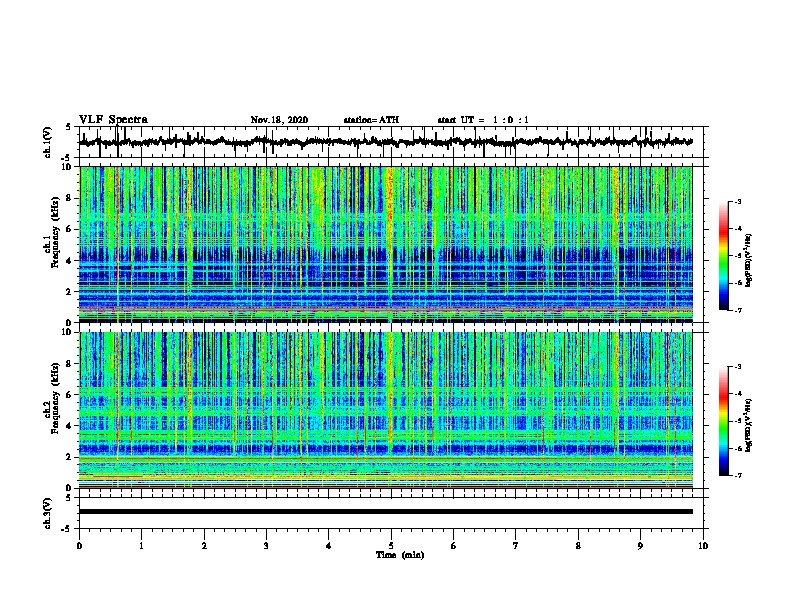The width and height of the screenshot is (792, 612).
Task: Click the time axis tick label "8"
Action: (x=578, y=546)
